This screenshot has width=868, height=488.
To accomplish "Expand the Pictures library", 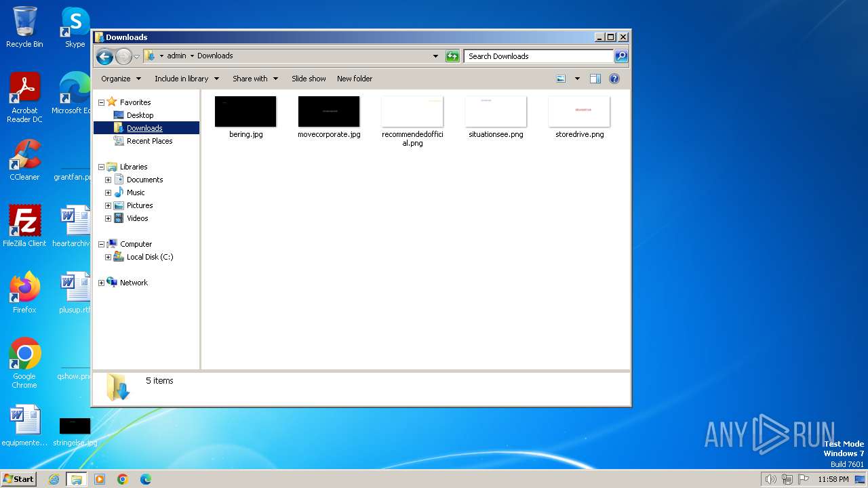I will pos(108,205).
